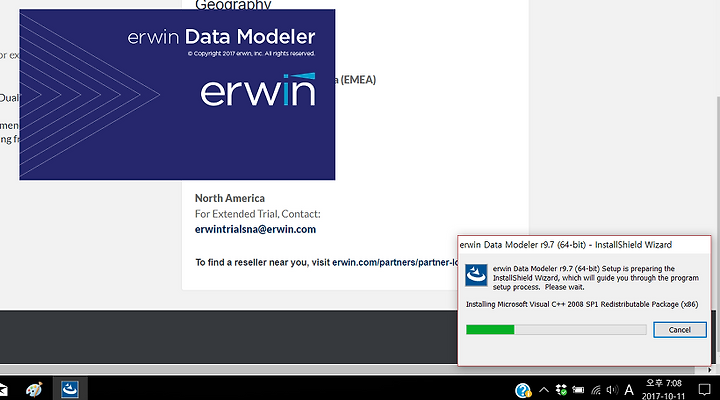
Task: Click the InstallShield setup icon in the dialog
Action: pos(476,275)
